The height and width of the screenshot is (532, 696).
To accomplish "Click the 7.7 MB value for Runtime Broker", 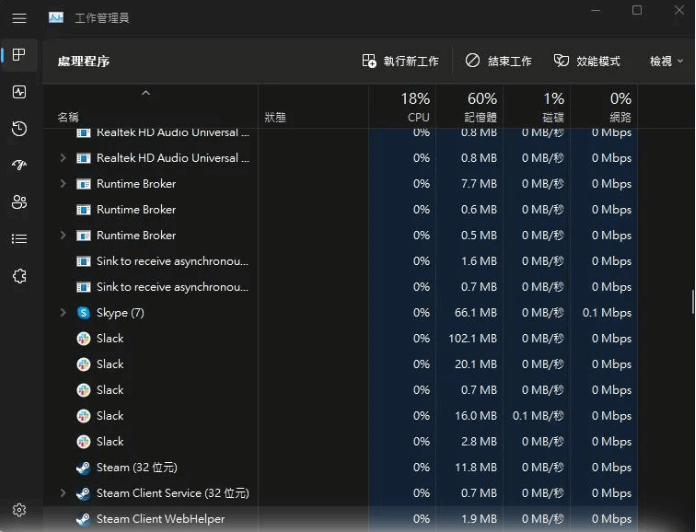I will [478, 184].
